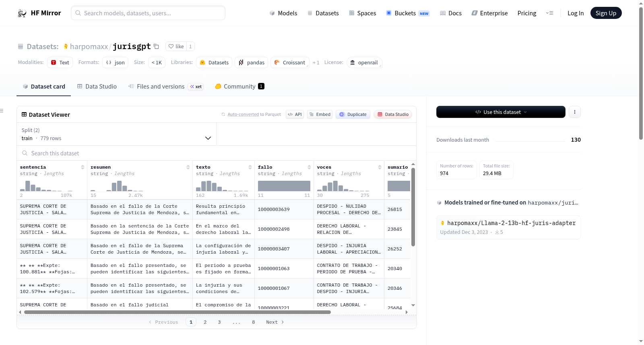Open the Spaces nav item
The image size is (644, 345).
pyautogui.click(x=362, y=13)
